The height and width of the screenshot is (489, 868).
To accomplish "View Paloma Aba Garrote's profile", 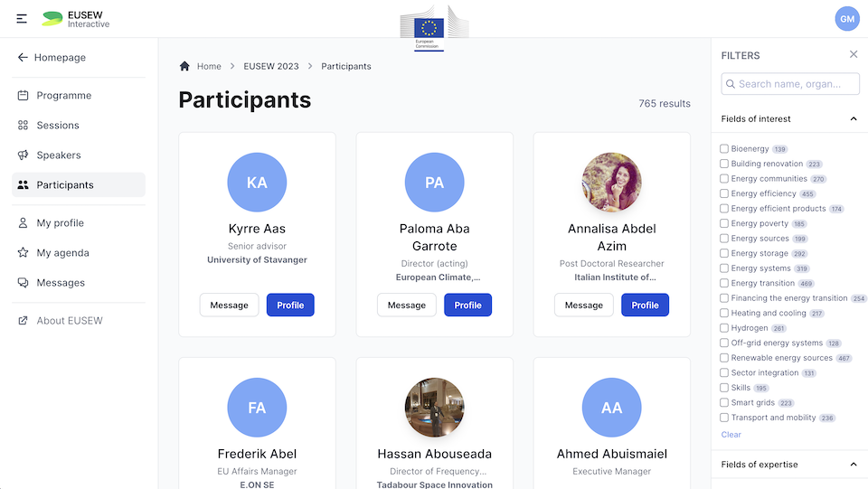I will pos(467,306).
